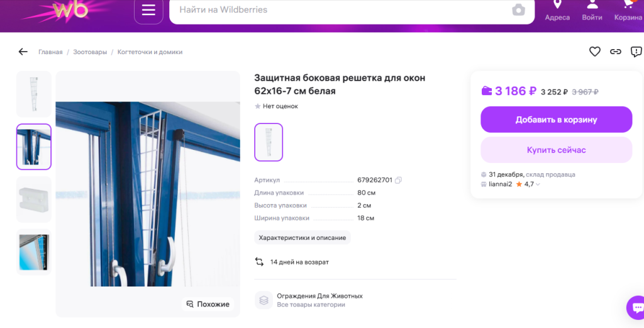Viewport: 644px width, 328px height.
Task: Show Похожие similar products
Action: click(208, 304)
